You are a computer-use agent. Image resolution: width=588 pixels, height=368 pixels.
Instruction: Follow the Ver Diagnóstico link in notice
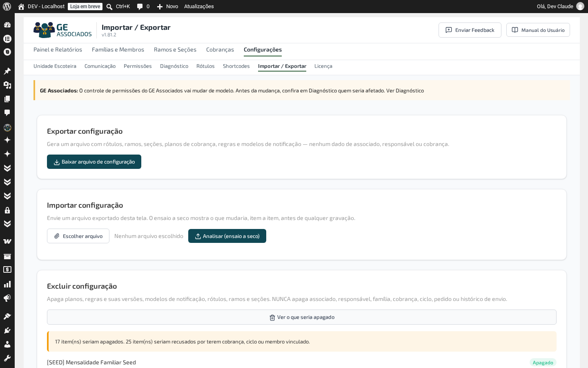coord(405,91)
